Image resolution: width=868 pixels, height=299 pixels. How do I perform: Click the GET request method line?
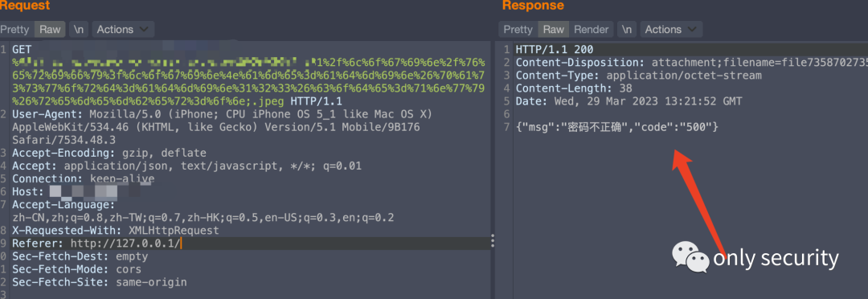(249, 76)
